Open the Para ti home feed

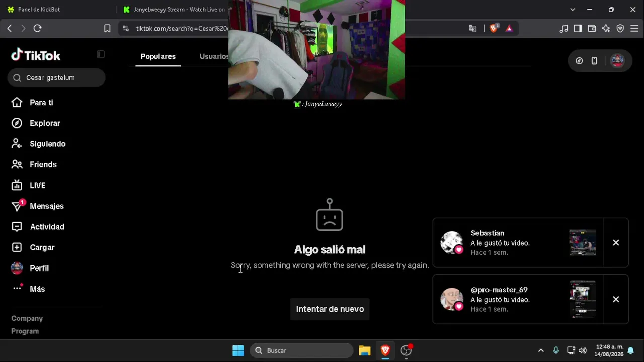click(x=41, y=103)
